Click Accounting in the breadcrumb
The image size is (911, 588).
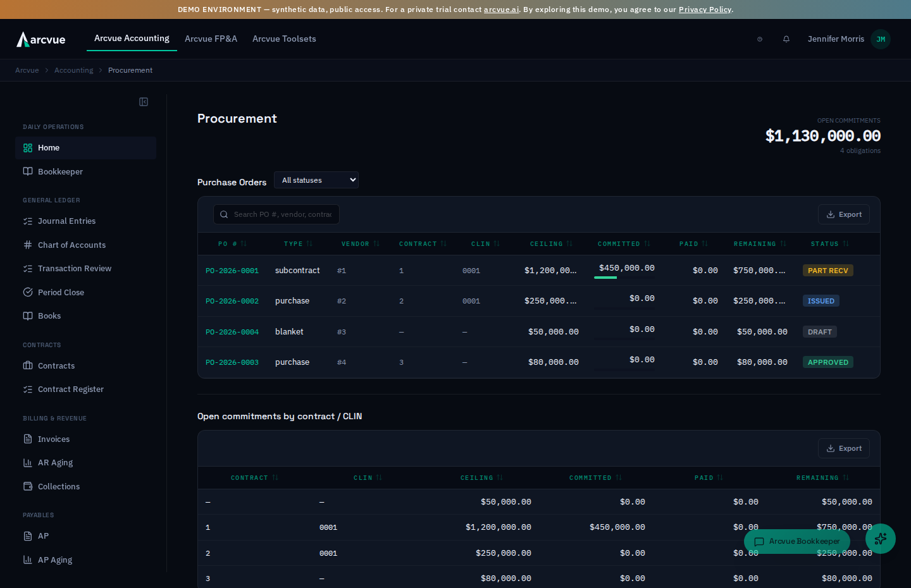point(73,70)
